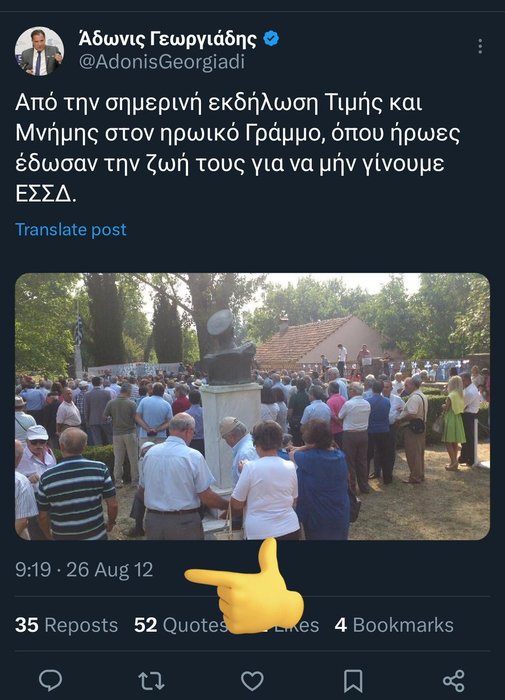The height and width of the screenshot is (700, 505).
Task: Click the pointing hand emoji sticker
Action: coord(247,587)
